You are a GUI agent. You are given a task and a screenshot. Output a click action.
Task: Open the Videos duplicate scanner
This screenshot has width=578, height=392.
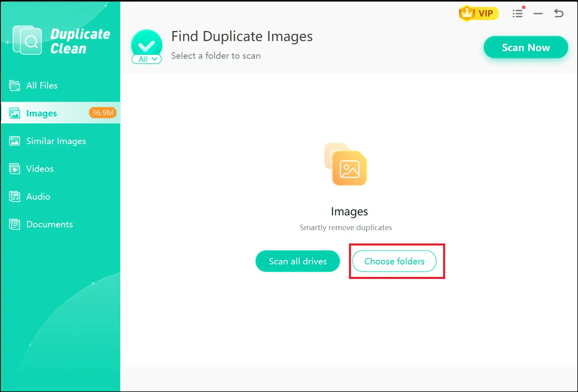pyautogui.click(x=39, y=169)
